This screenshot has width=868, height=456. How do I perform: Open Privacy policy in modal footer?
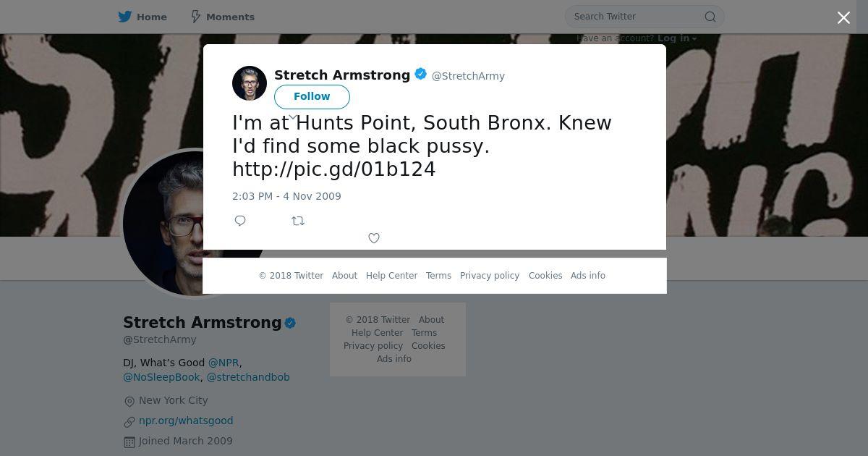[490, 276]
